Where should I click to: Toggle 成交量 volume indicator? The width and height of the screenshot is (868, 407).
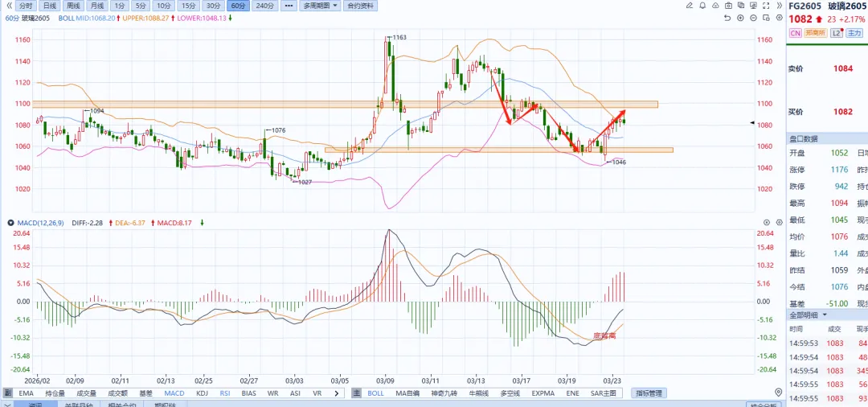point(86,393)
